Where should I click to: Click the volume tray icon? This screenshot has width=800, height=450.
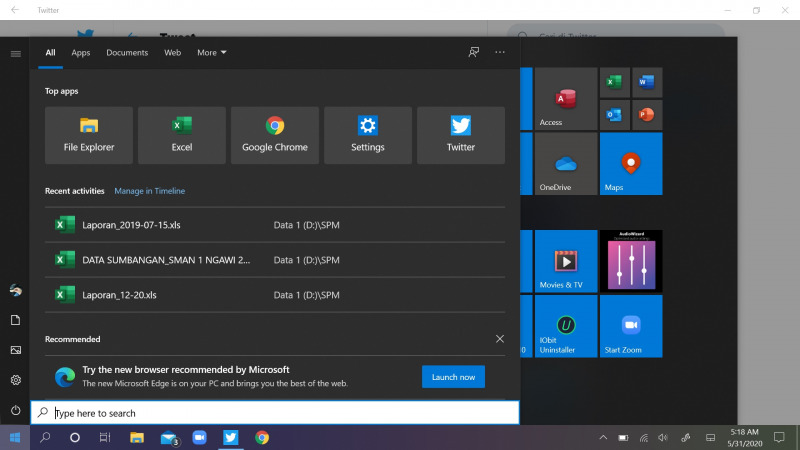[x=663, y=437]
